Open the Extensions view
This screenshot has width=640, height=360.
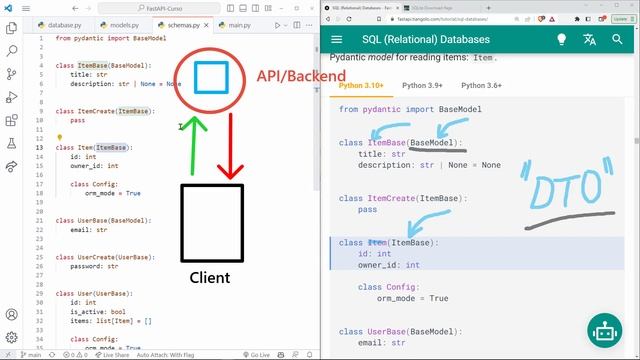[11, 120]
